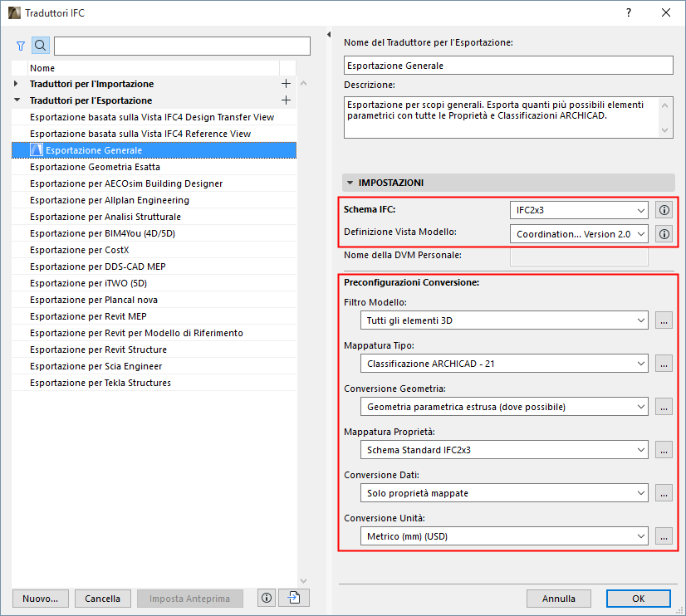Image resolution: width=686 pixels, height=616 pixels.
Task: Open the Conversione Geometria dropdown
Action: coord(507,407)
